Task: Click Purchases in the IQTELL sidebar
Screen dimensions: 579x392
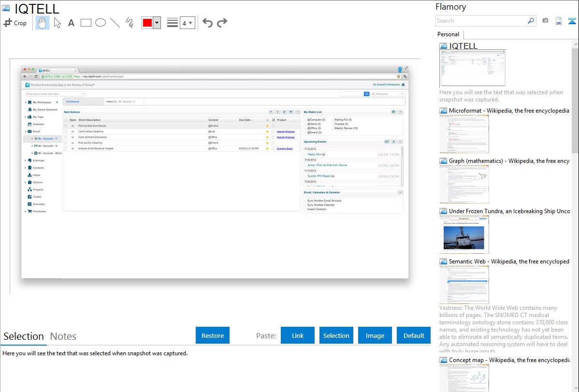Action: (x=37, y=211)
